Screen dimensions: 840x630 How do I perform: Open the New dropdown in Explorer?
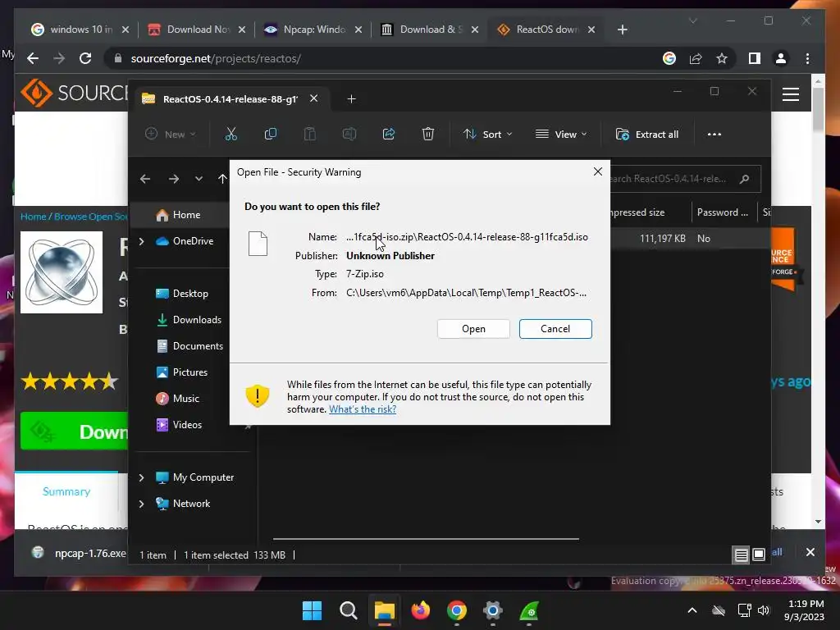(171, 134)
